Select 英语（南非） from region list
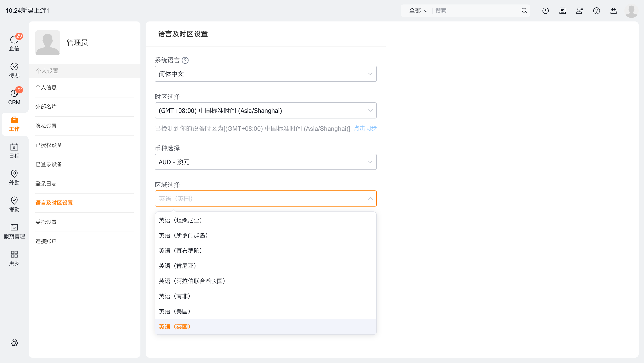Screen dimensions: 644x363 click(174, 296)
